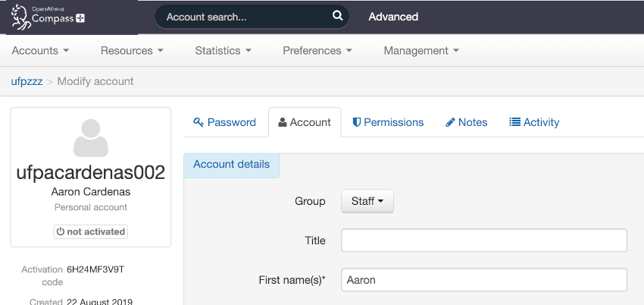Expand the Resources menu
This screenshot has height=305, width=644.
132,51
